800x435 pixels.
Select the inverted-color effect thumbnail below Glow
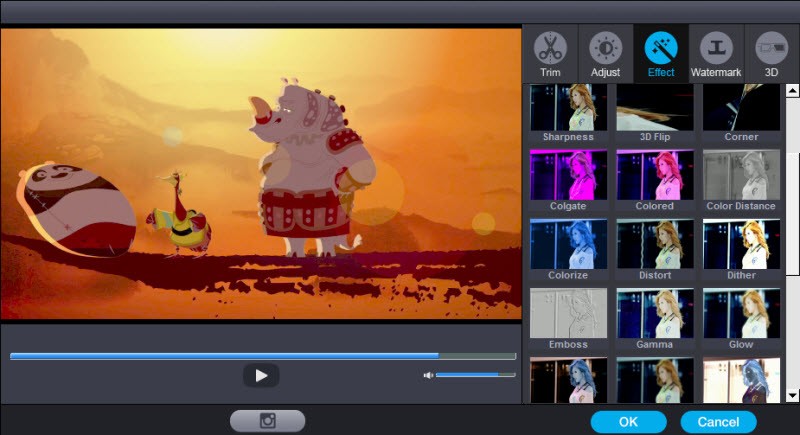pos(741,380)
